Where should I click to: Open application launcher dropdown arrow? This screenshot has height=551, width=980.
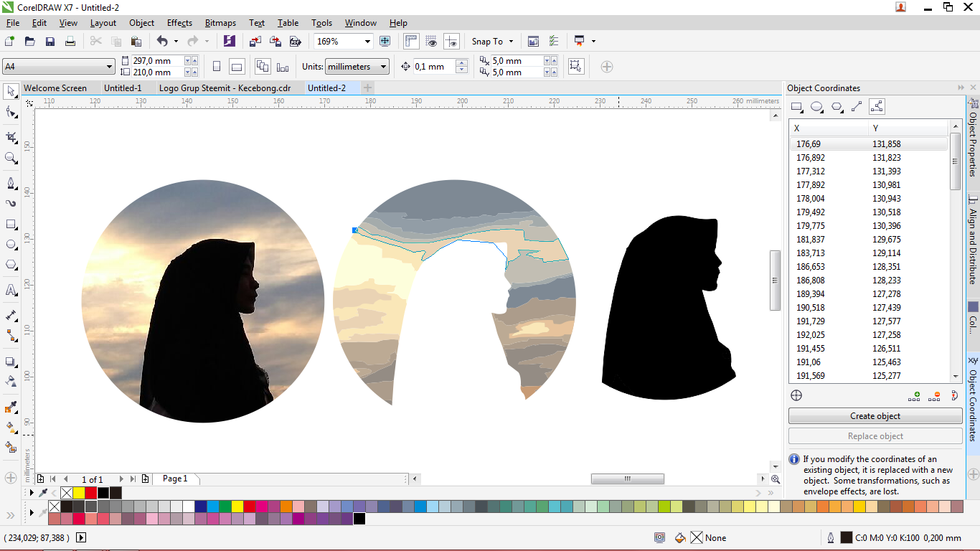click(593, 42)
